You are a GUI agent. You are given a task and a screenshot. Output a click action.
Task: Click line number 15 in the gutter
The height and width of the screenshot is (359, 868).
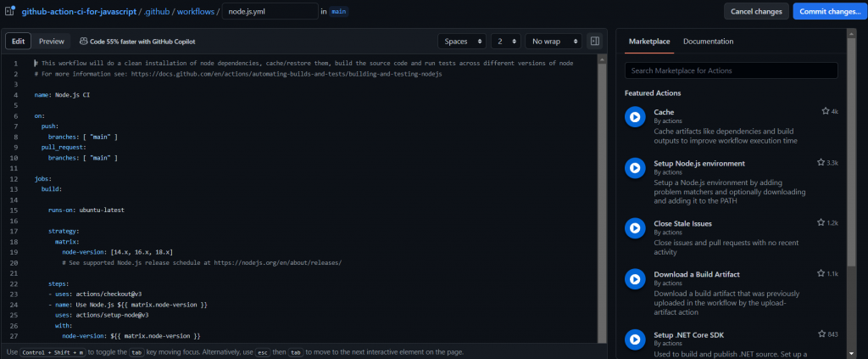(x=15, y=210)
